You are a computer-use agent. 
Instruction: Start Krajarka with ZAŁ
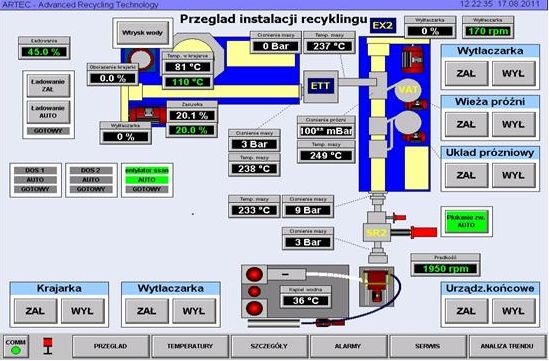pos(35,311)
